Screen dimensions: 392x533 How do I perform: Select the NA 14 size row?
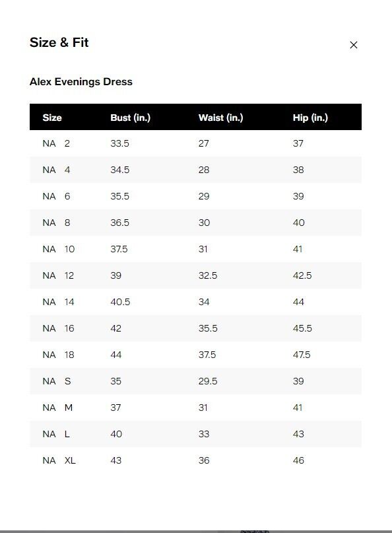click(x=195, y=302)
